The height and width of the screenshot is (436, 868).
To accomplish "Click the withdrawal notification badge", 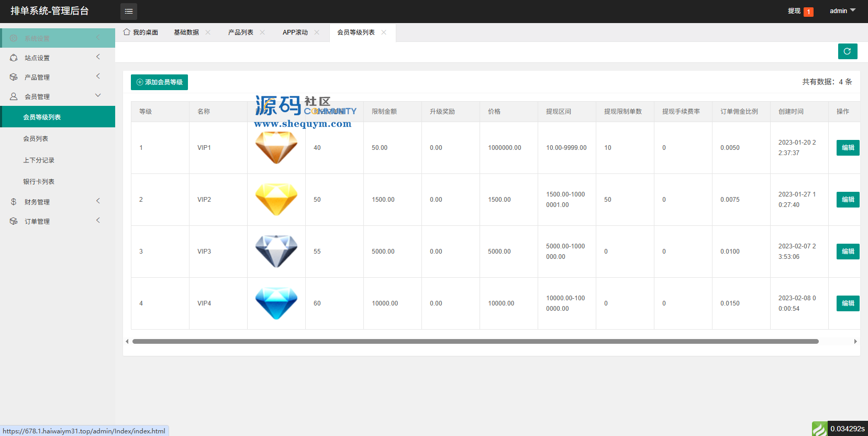I will 808,12.
